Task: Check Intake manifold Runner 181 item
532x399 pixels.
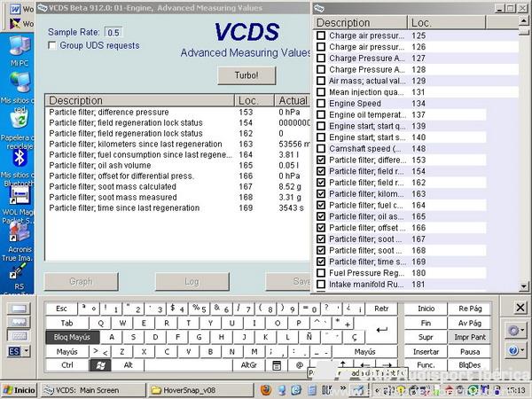Action: coord(321,285)
